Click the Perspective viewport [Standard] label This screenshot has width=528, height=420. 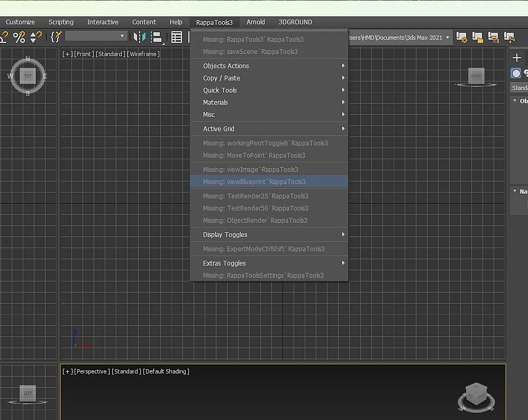click(x=126, y=371)
